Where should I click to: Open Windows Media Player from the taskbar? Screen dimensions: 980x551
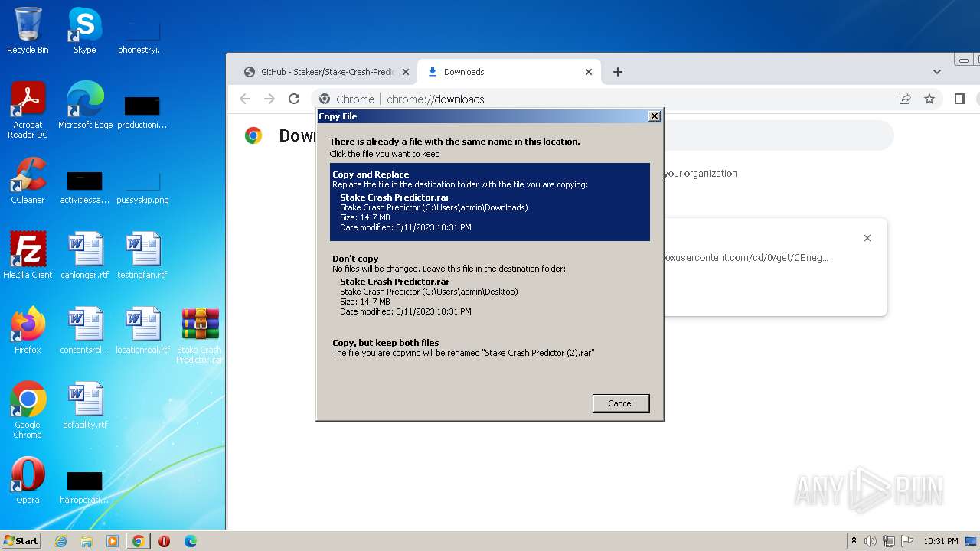(x=113, y=541)
